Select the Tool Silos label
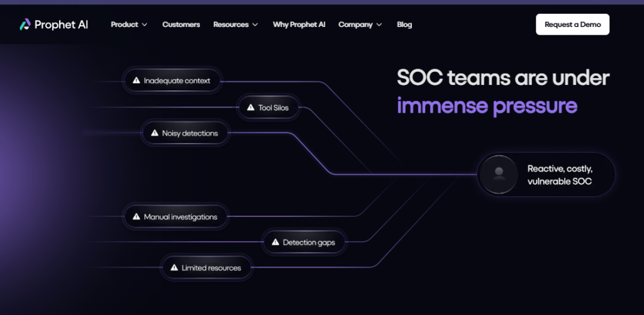 point(274,108)
